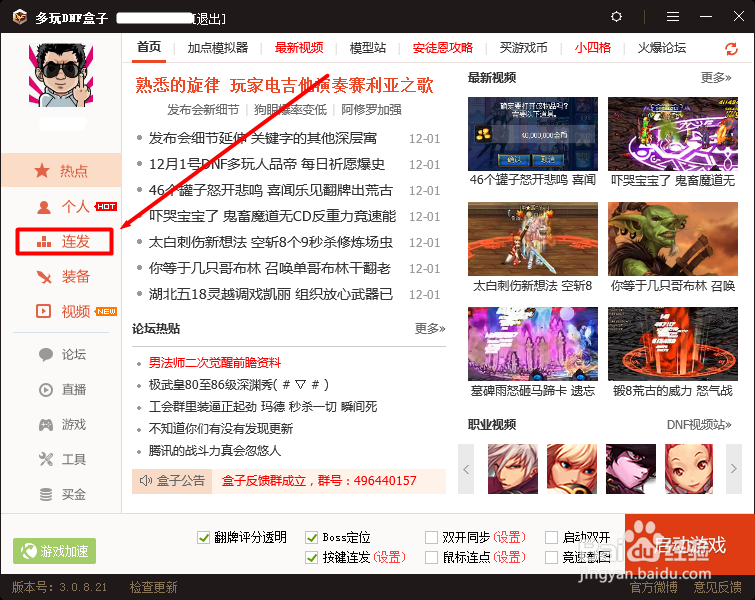Open video thumbnail 锻8荒古的威力
The height and width of the screenshot is (600, 755).
point(673,344)
